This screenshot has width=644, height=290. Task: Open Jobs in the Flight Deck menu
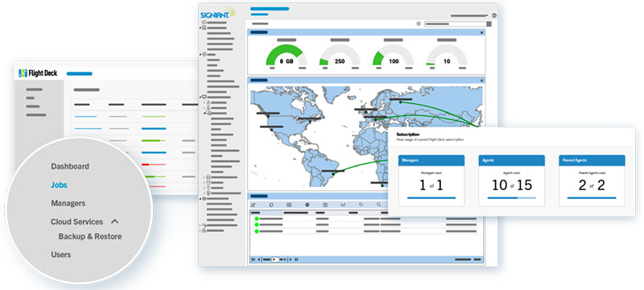[59, 184]
